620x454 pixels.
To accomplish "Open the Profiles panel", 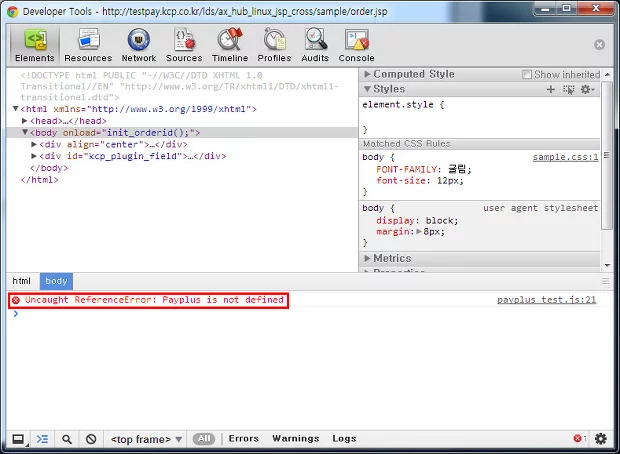I will 274,44.
